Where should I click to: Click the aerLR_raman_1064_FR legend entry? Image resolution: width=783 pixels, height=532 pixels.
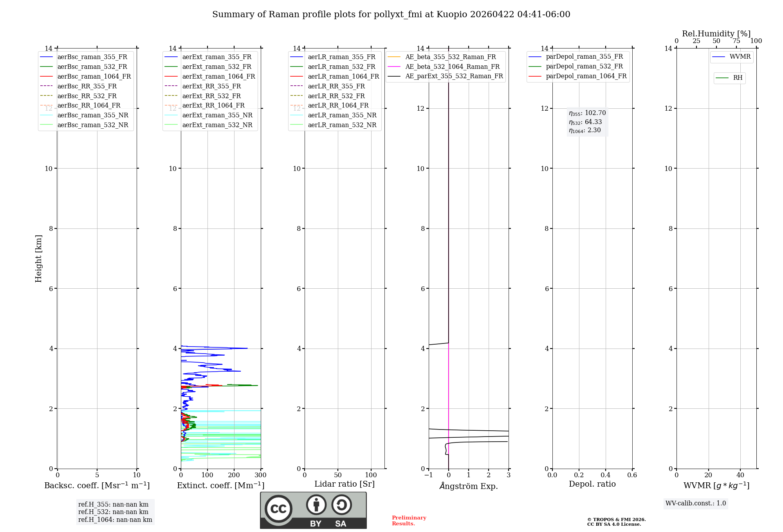(x=343, y=77)
